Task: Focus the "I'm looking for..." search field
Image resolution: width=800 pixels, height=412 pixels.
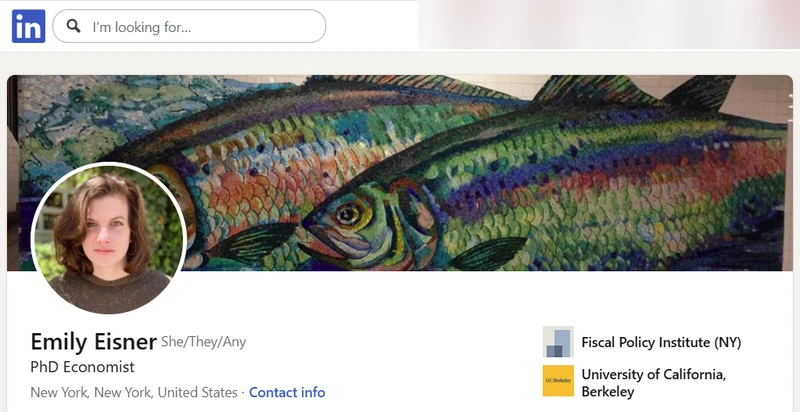Action: [189, 26]
